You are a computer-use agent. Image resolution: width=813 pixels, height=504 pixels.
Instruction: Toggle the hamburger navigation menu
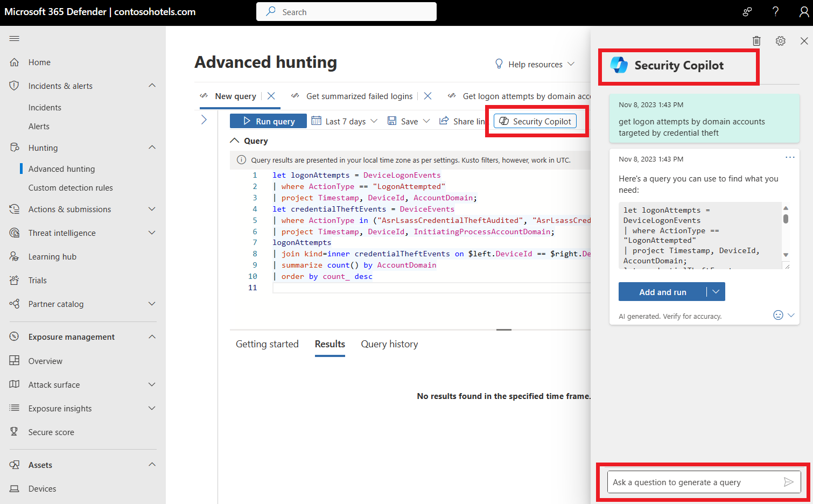pyautogui.click(x=15, y=38)
